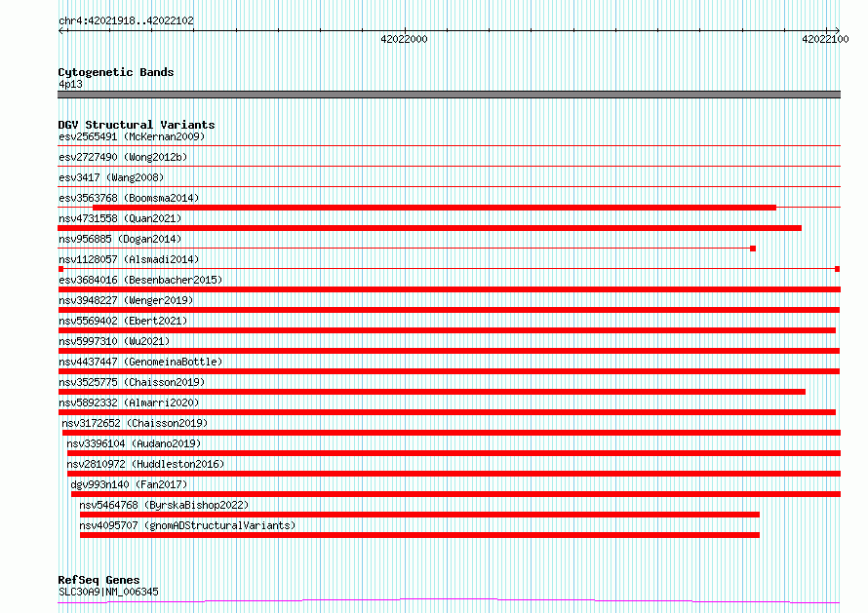Select the nsv3172652 (Chaisson2019) label
The width and height of the screenshot is (868, 613).
[x=135, y=423]
